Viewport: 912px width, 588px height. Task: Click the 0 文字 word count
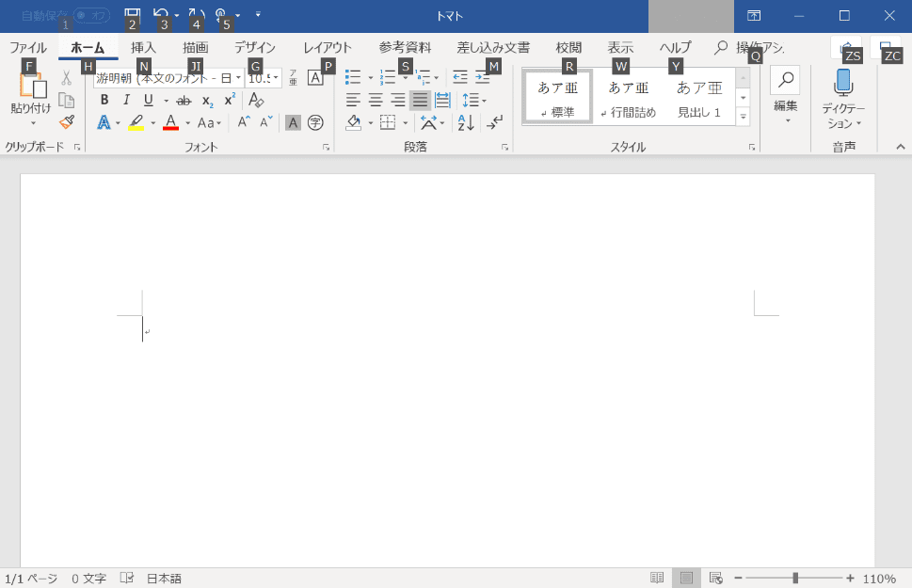pos(89,578)
